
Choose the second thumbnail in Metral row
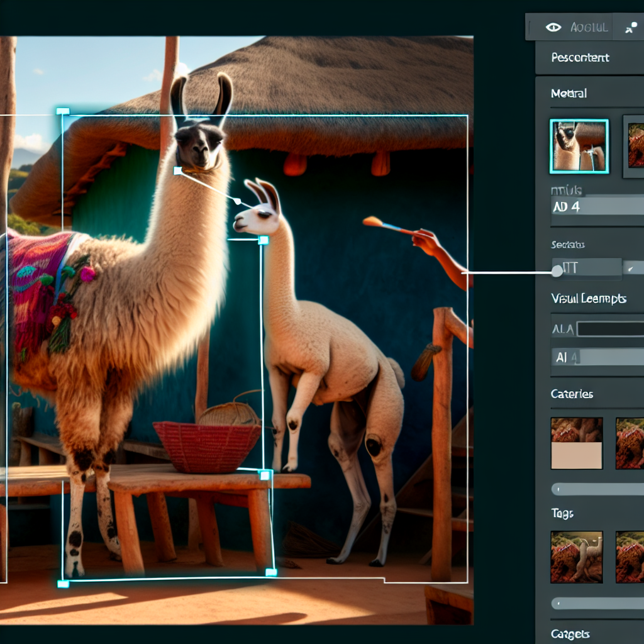click(x=635, y=146)
